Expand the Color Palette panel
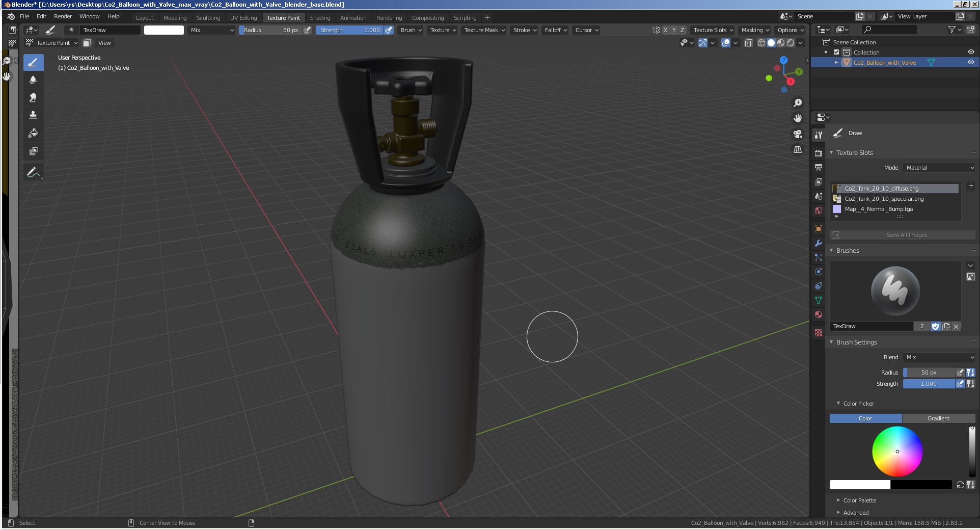The image size is (980, 530). point(860,500)
